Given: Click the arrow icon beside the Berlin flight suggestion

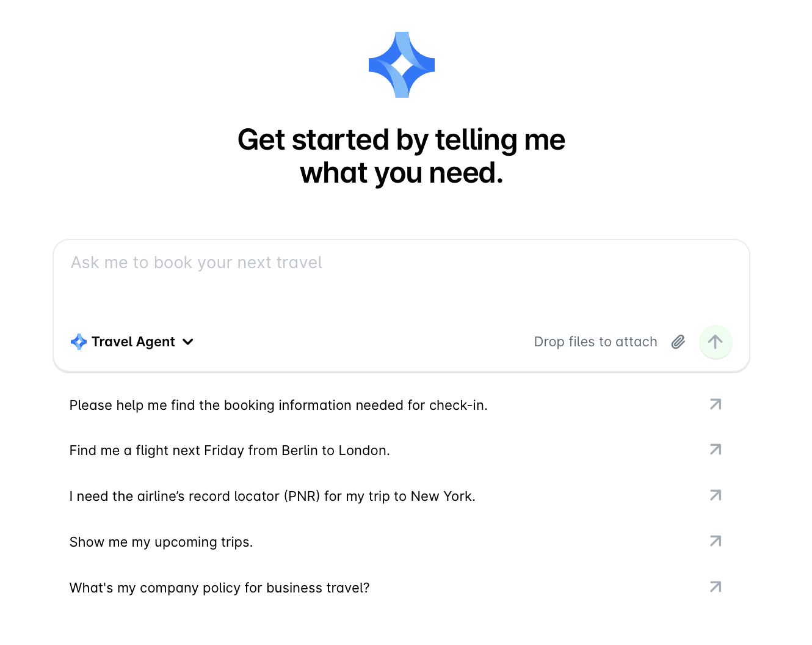Looking at the screenshot, I should point(715,450).
